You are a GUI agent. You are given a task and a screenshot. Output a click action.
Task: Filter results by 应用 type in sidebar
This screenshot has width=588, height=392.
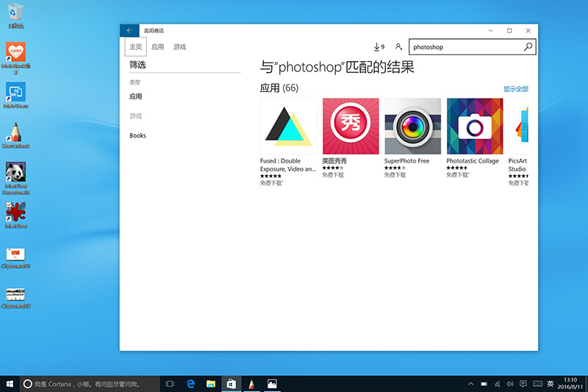136,96
